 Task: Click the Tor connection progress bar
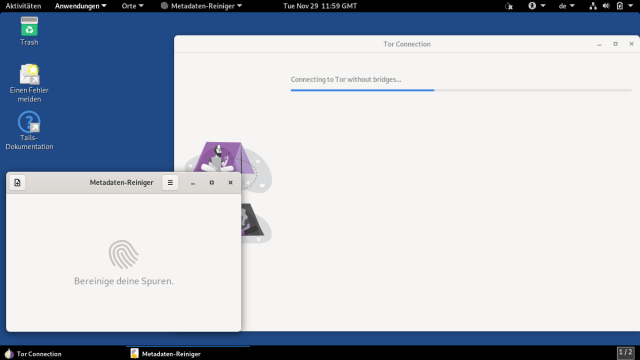[461, 90]
